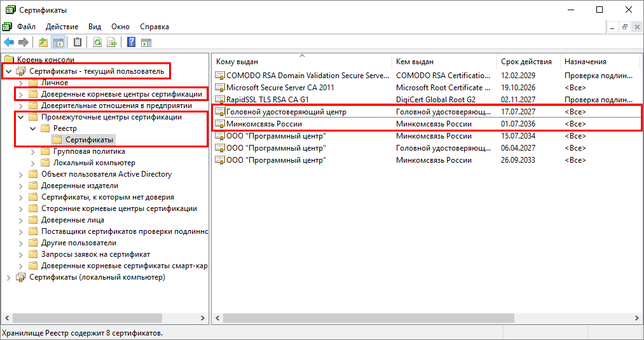
Task: Expand the Личное folder node
Action: (x=22, y=83)
